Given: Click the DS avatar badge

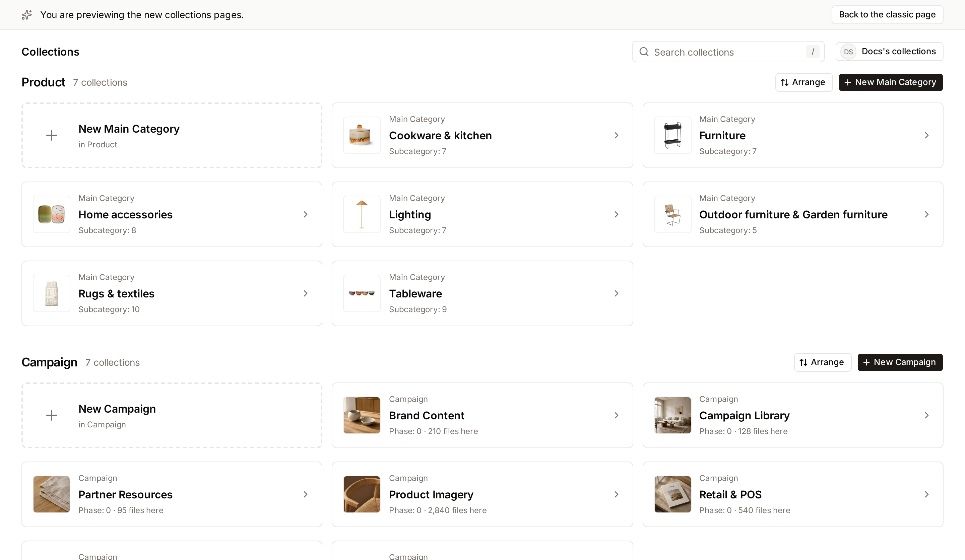Looking at the screenshot, I should 848,52.
